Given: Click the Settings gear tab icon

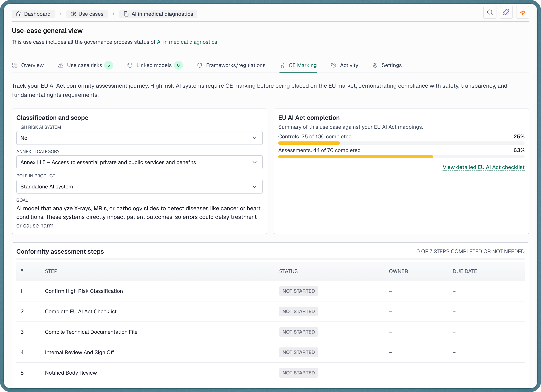Looking at the screenshot, I should 375,65.
